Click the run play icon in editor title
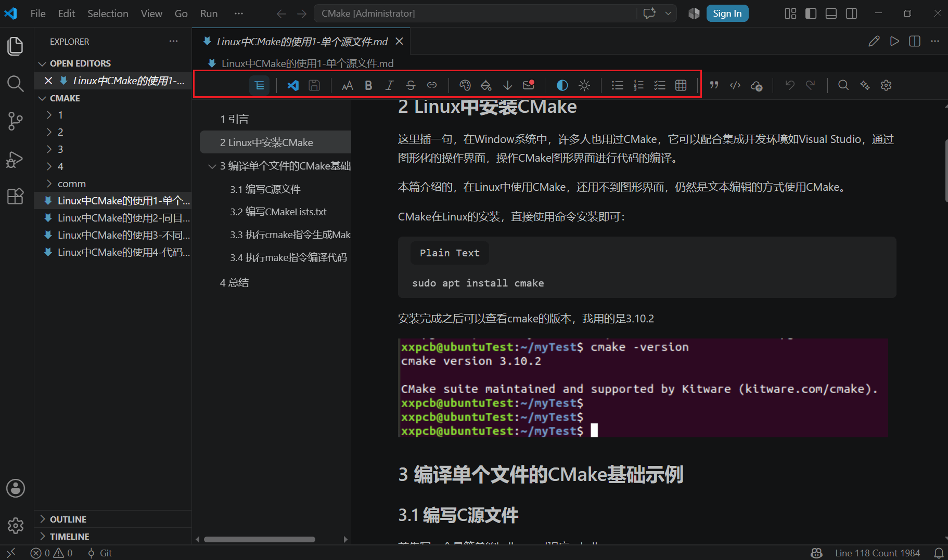Image resolution: width=948 pixels, height=560 pixels. pos(894,41)
